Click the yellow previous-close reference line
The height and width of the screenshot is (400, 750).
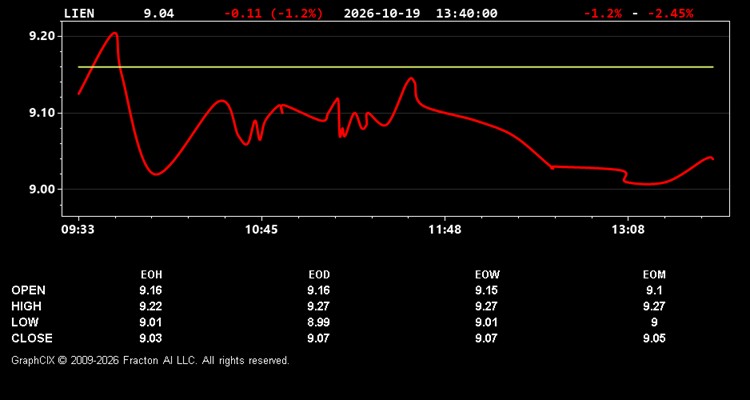click(396, 67)
